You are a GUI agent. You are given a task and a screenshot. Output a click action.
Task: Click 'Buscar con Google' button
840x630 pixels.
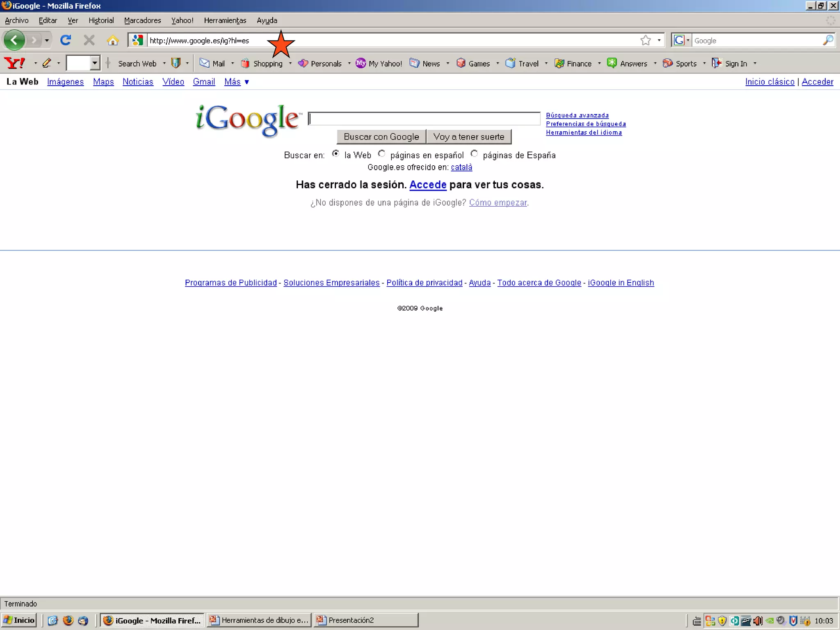click(x=381, y=137)
